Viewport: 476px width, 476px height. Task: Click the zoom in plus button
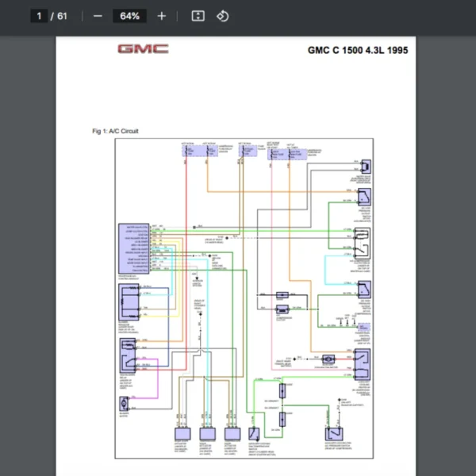[x=162, y=16]
